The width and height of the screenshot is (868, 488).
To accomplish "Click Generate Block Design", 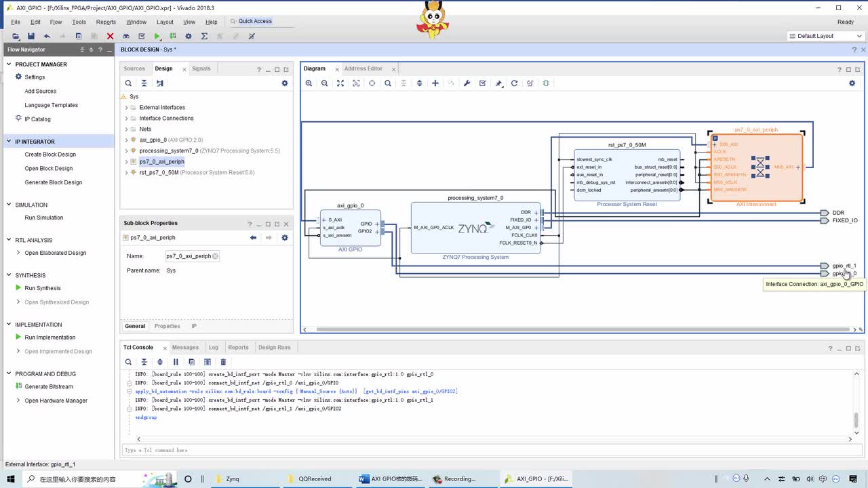I will 54,182.
